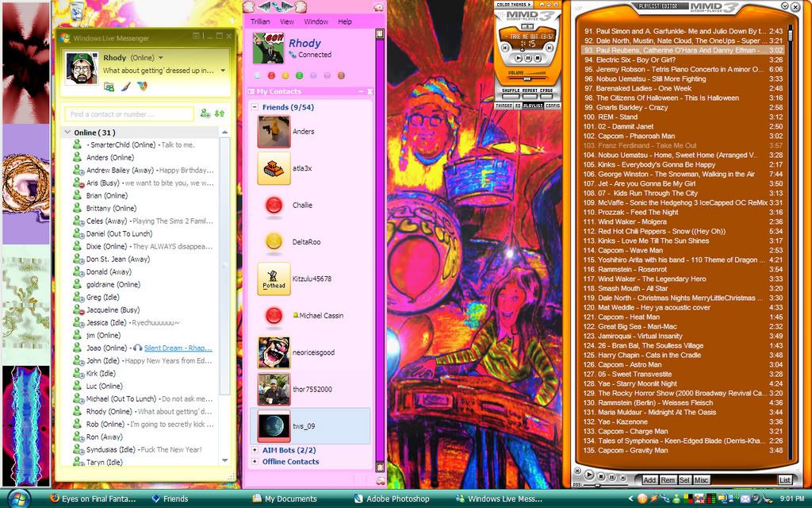812x508 pixels.
Task: Collapse the Friends (9/54) group in Trillian
Action: pos(255,107)
